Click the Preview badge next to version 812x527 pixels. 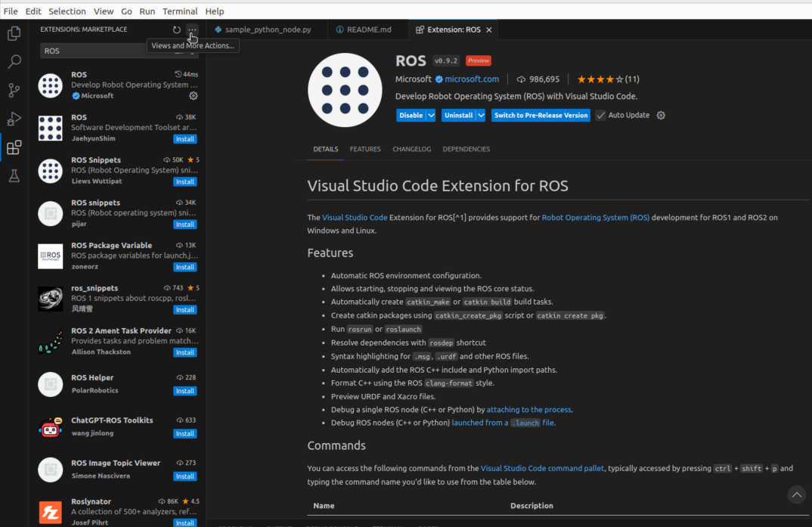(x=478, y=60)
